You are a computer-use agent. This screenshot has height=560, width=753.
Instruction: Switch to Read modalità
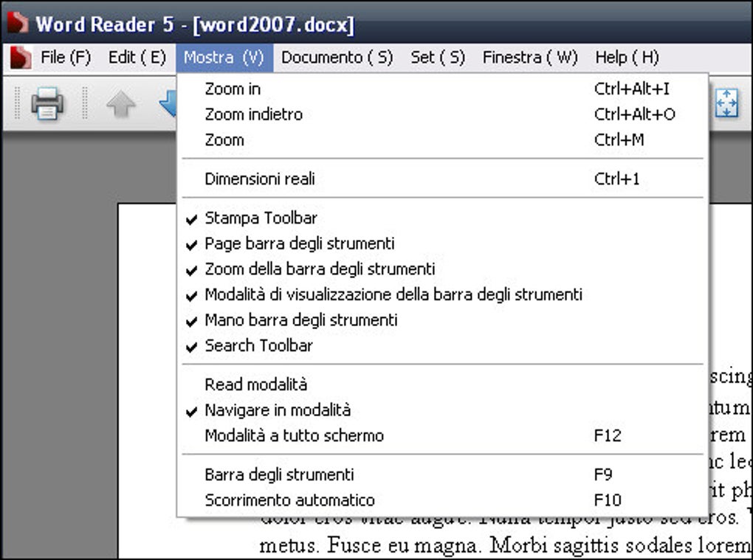pyautogui.click(x=255, y=384)
